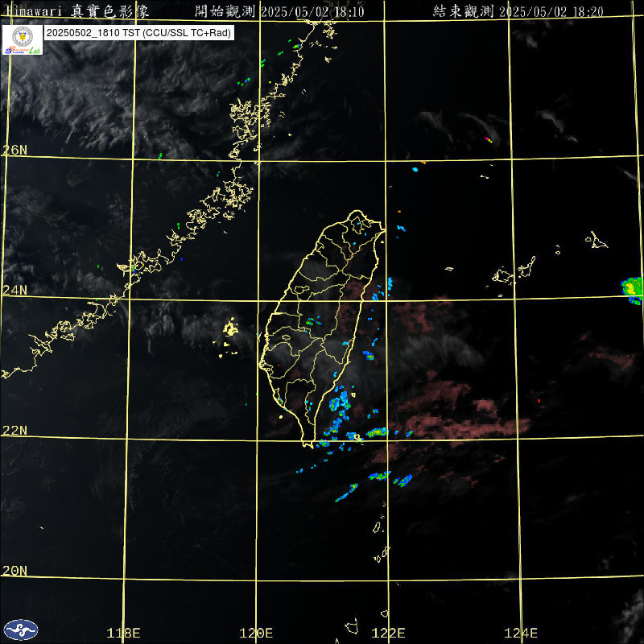Screen dimensions: 644x644
Task: Click the '22N' latitude label
Action: point(14,431)
